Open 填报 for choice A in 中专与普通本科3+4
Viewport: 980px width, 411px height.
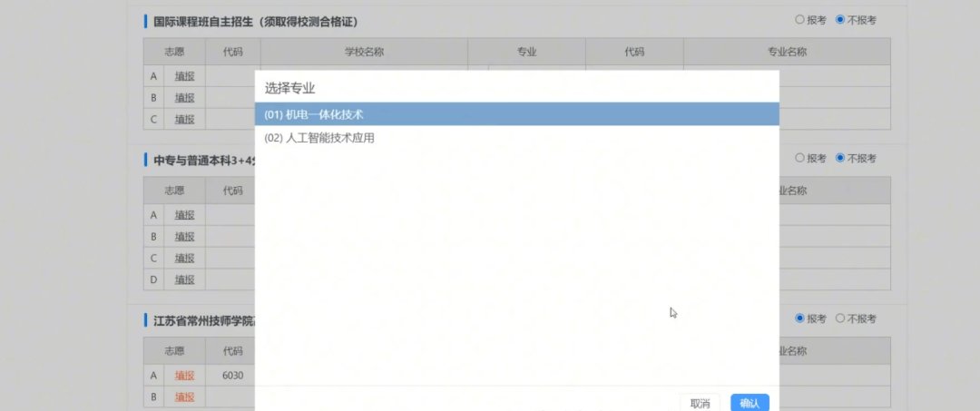185,215
